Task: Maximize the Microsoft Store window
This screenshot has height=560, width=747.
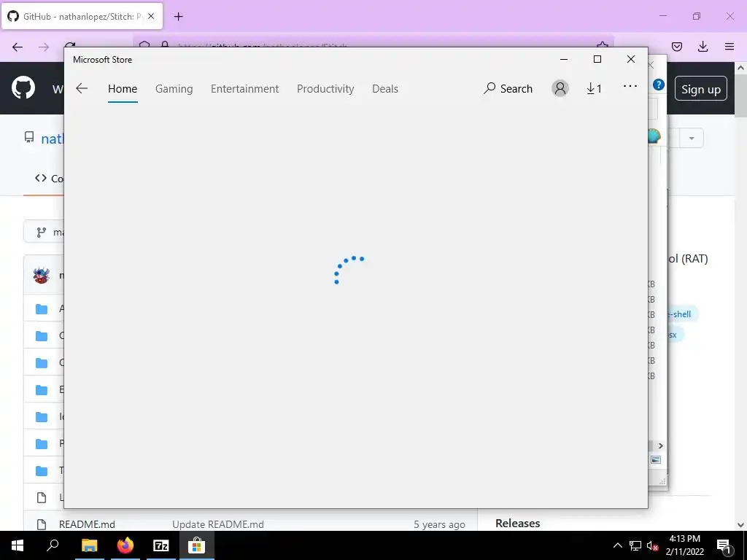Action: tap(597, 59)
